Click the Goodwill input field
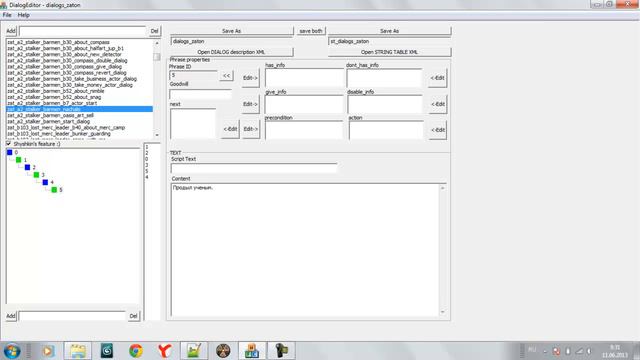 point(200,94)
